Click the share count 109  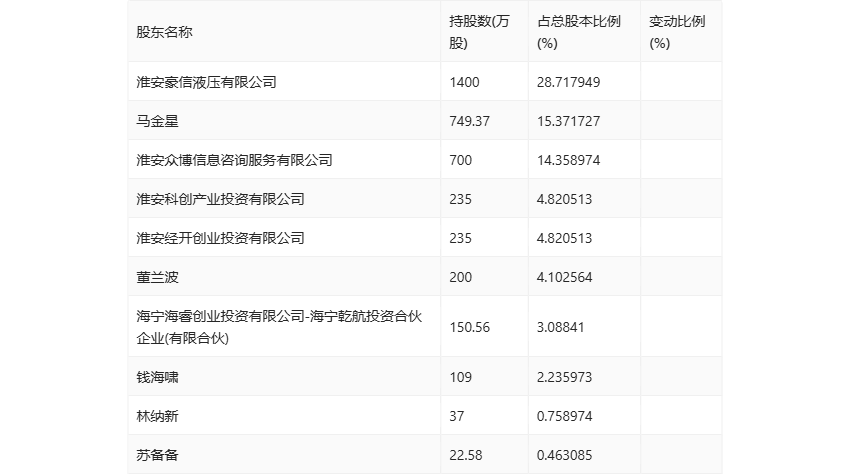460,377
